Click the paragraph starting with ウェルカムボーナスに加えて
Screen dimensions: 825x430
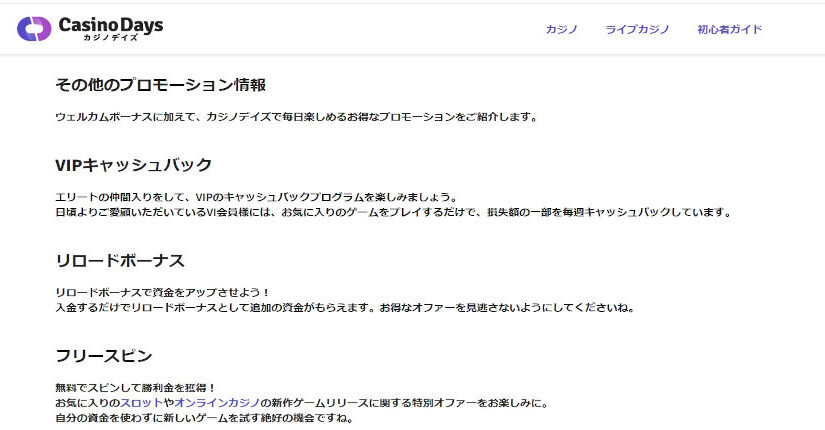click(x=296, y=117)
